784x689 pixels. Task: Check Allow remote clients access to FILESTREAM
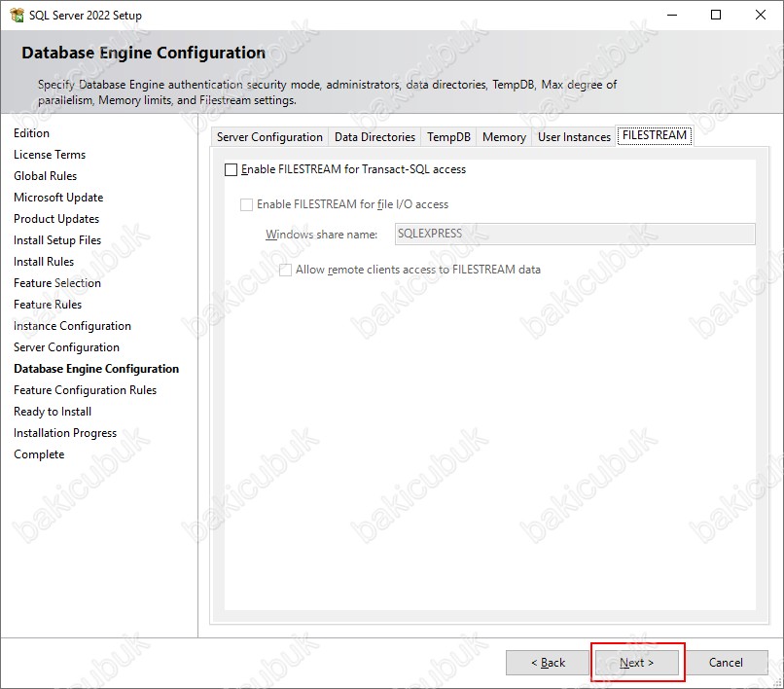(x=285, y=270)
